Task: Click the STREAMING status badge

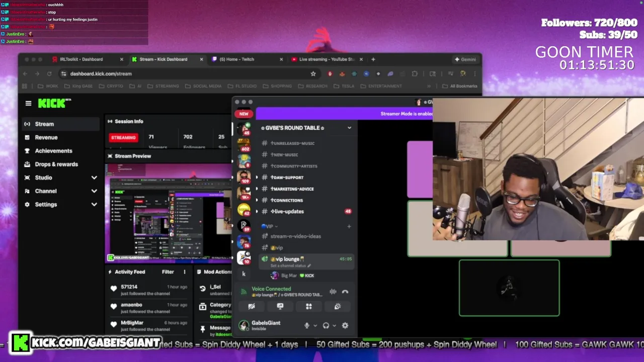Action: pos(123,137)
